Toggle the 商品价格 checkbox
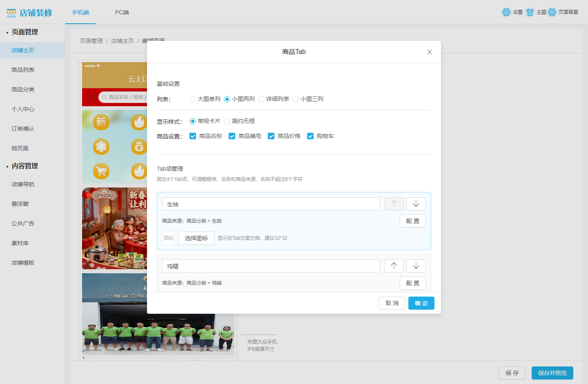588x384 pixels. (271, 136)
